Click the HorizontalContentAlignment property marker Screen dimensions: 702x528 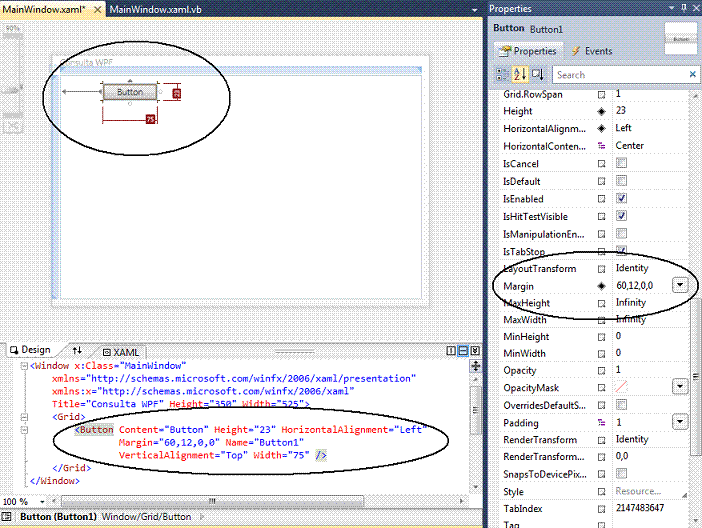pyautogui.click(x=602, y=146)
